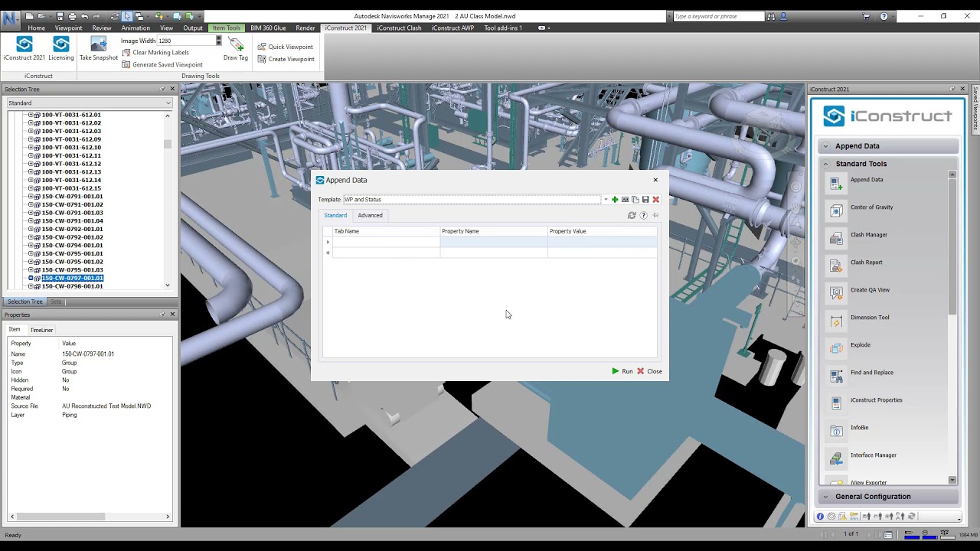The image size is (980, 551).
Task: Open the Interface Manager tool
Action: pyautogui.click(x=873, y=455)
